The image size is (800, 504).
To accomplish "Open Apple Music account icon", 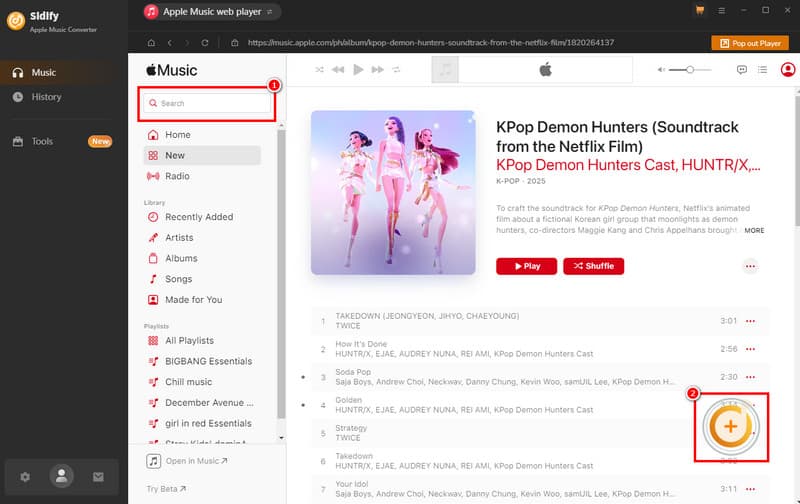I will tap(788, 69).
